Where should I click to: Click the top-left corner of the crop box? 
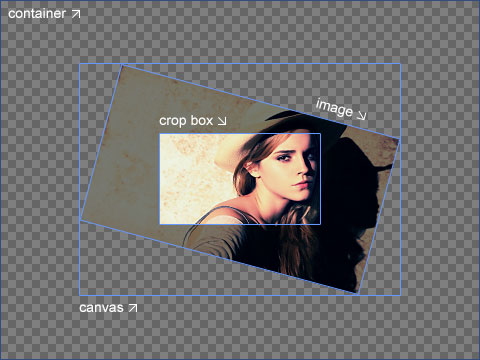[x=160, y=134]
